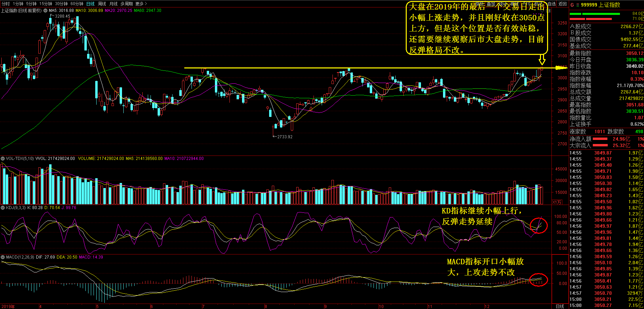Select the 日线 daily chart tab

[x=90, y=4]
